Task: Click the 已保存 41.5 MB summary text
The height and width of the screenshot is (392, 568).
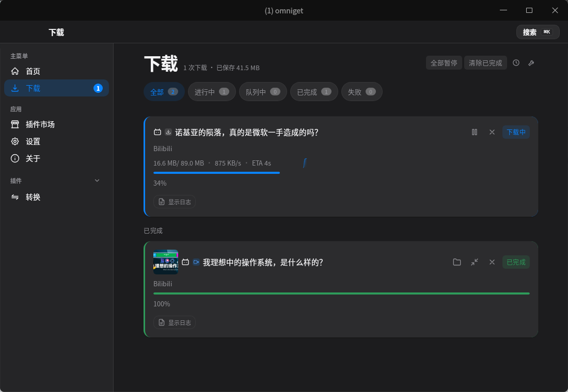Action: [238, 68]
